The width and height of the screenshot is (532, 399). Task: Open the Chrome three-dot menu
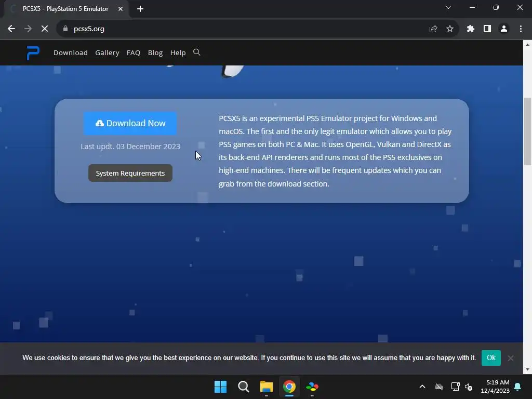click(x=521, y=29)
